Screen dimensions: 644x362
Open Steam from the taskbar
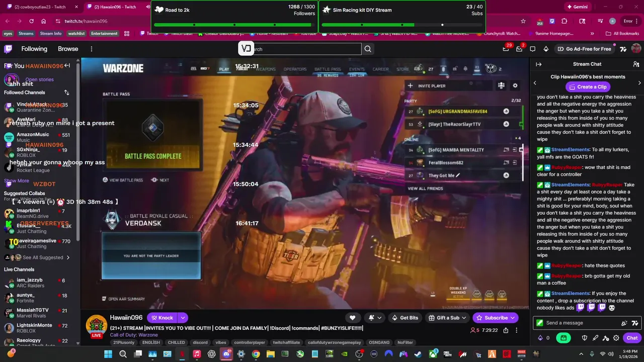coord(418,354)
